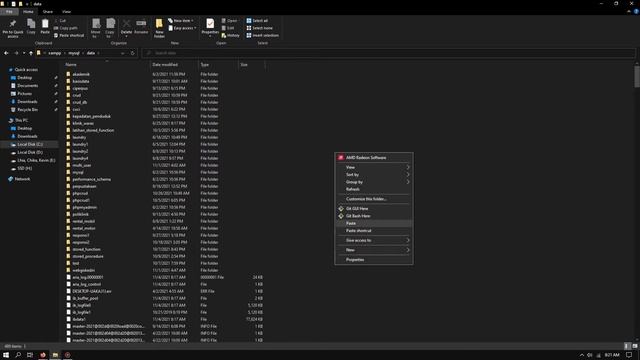Click History in Open group
Viewport: 640px width, 360px height.
pyautogui.click(x=231, y=36)
